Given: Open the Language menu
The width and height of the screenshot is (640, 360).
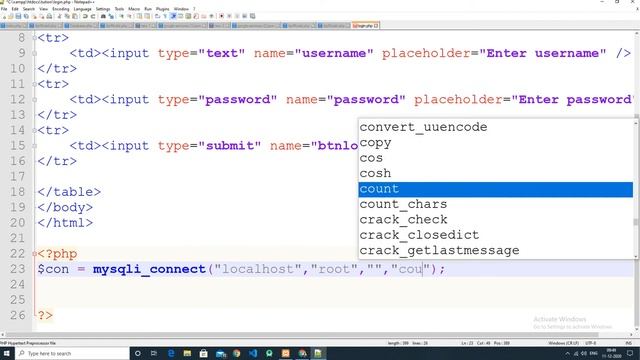Looking at the screenshot, I should click(82, 9).
